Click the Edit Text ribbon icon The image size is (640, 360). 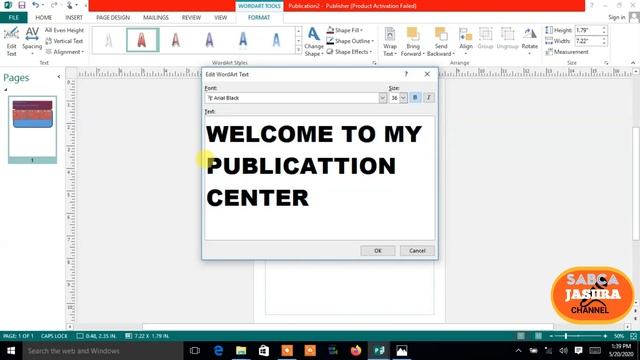(x=11, y=42)
